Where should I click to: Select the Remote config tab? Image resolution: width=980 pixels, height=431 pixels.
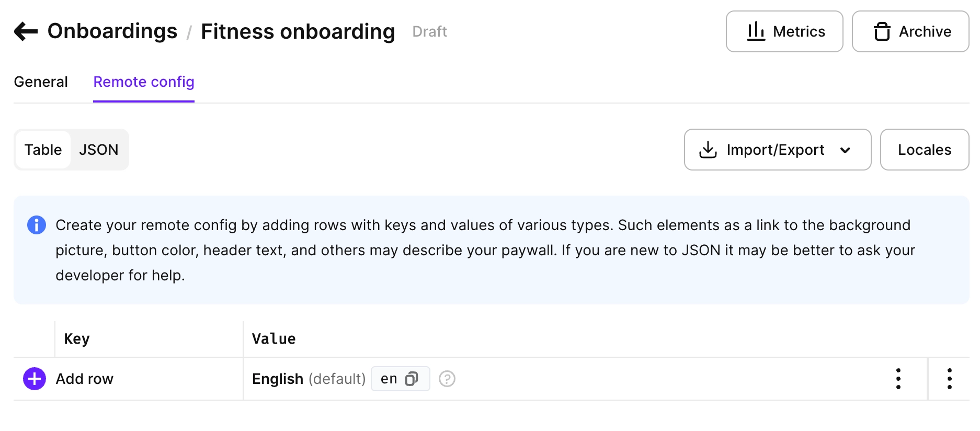pos(144,82)
